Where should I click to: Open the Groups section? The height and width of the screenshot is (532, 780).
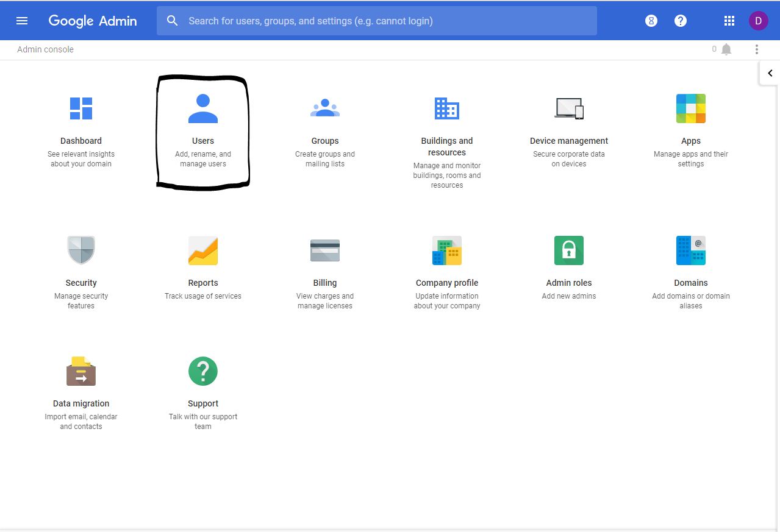click(x=325, y=128)
